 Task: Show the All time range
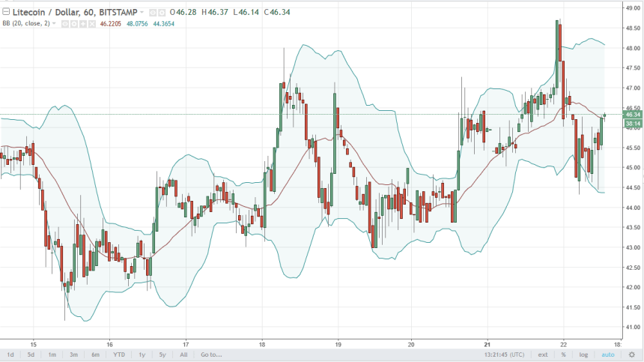(x=183, y=355)
